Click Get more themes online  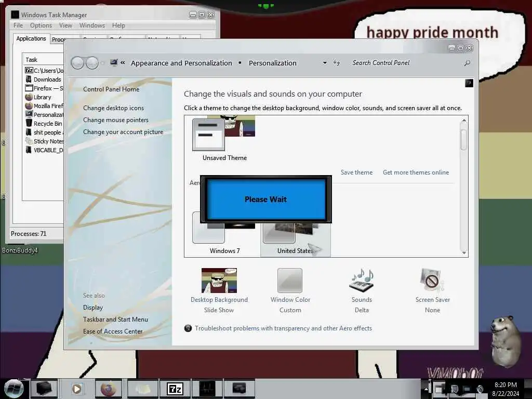click(416, 172)
